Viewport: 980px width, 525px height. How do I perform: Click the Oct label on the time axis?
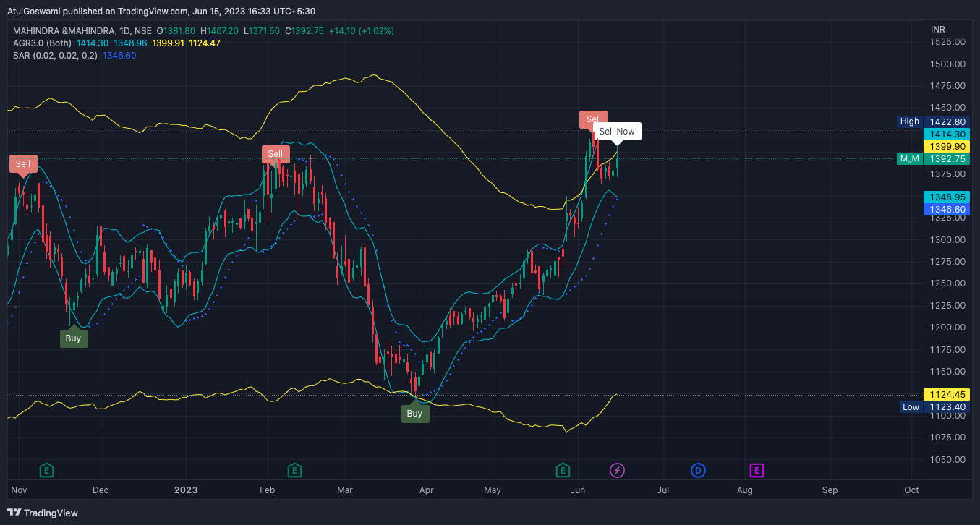pos(911,490)
